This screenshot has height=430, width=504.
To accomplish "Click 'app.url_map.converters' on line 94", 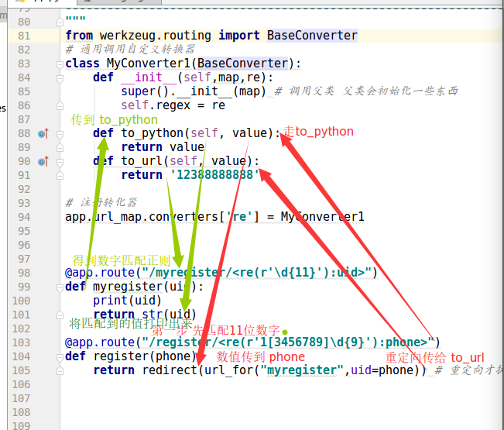I will pos(142,217).
